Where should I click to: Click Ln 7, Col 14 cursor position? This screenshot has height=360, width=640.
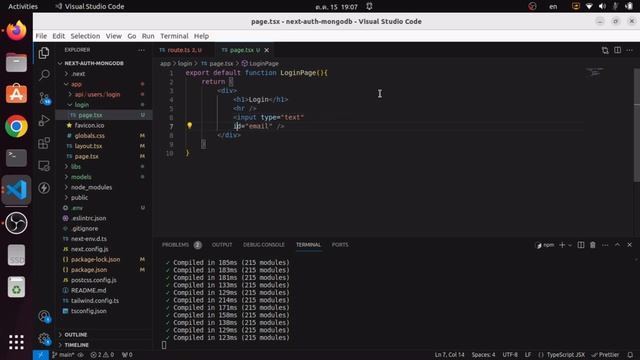[449, 355]
